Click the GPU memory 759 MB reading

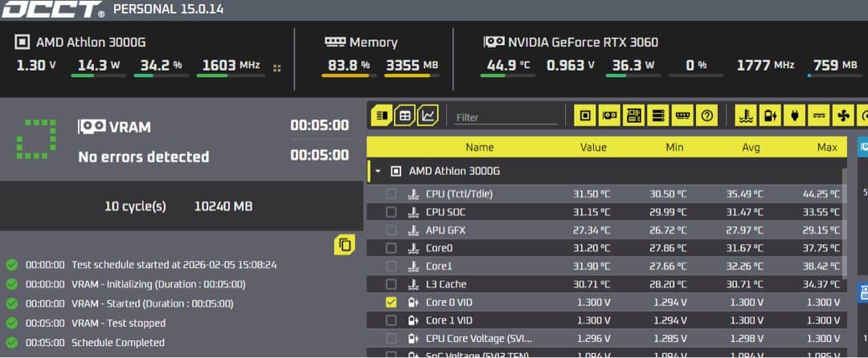click(836, 65)
